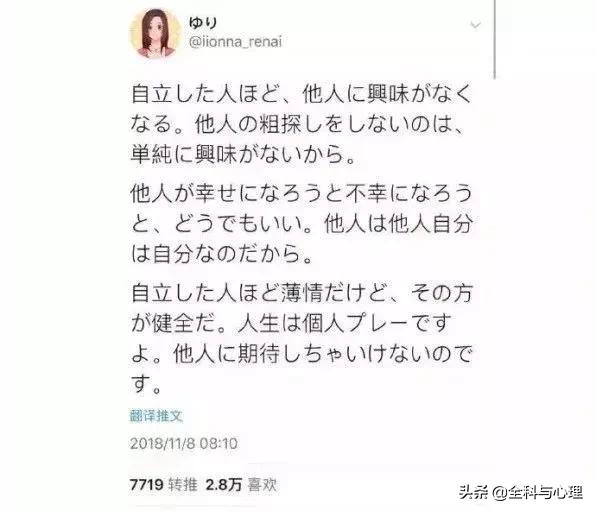
Task: Select the tweet line starting なる。他人の粗探し
Action: (x=297, y=124)
